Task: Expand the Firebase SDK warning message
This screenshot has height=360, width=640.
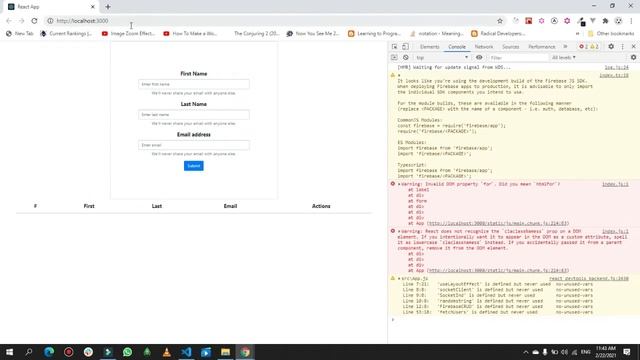Action: [399, 76]
